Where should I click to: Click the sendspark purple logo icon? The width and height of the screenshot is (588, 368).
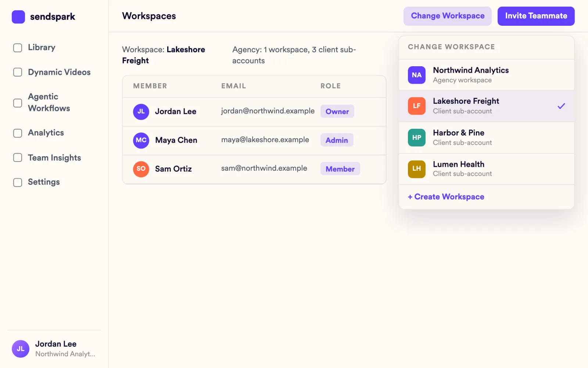tap(18, 17)
